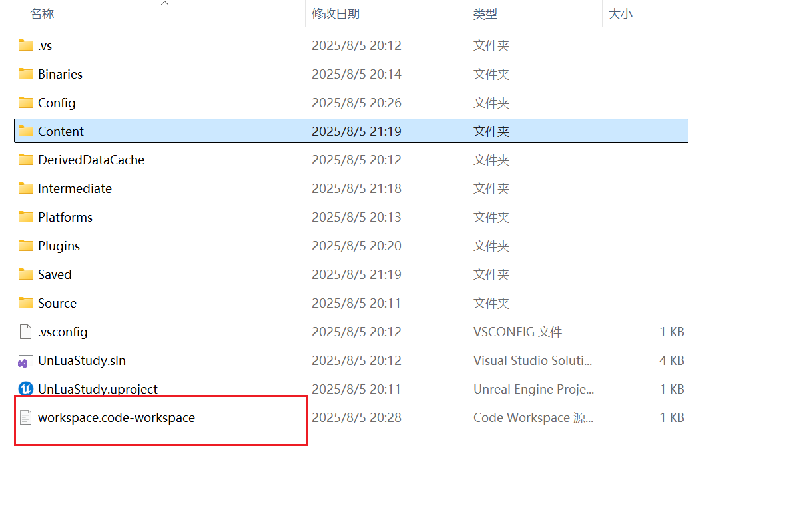The width and height of the screenshot is (811, 532).
Task: Click the .vsconfig file icon
Action: point(25,332)
